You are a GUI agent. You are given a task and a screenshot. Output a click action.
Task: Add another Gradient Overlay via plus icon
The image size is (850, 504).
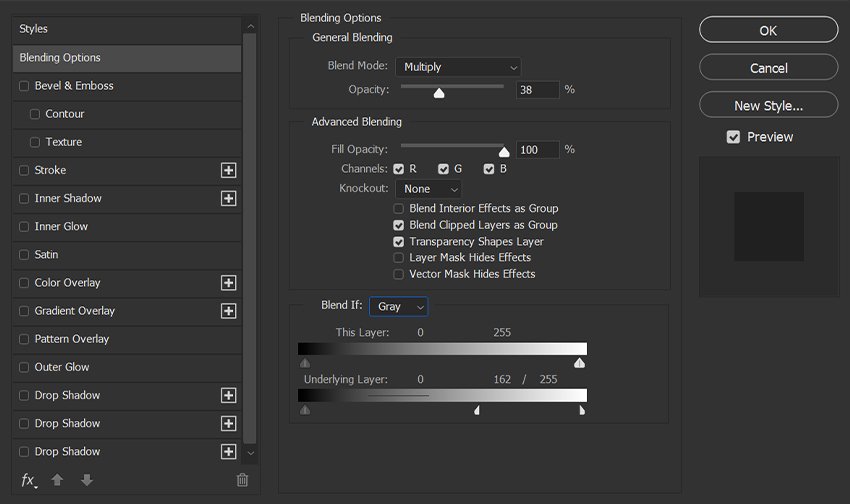point(228,311)
